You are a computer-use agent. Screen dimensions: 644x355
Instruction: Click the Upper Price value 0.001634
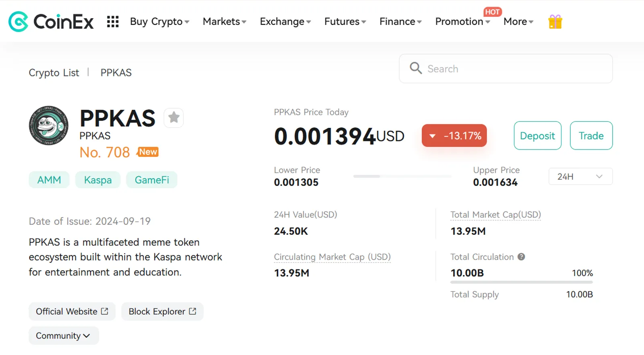click(495, 183)
